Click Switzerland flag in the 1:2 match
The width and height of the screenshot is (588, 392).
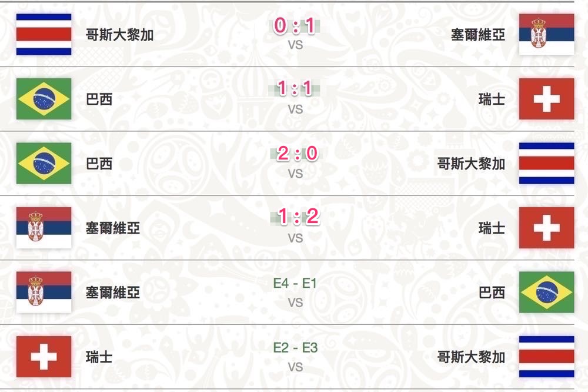(x=546, y=227)
